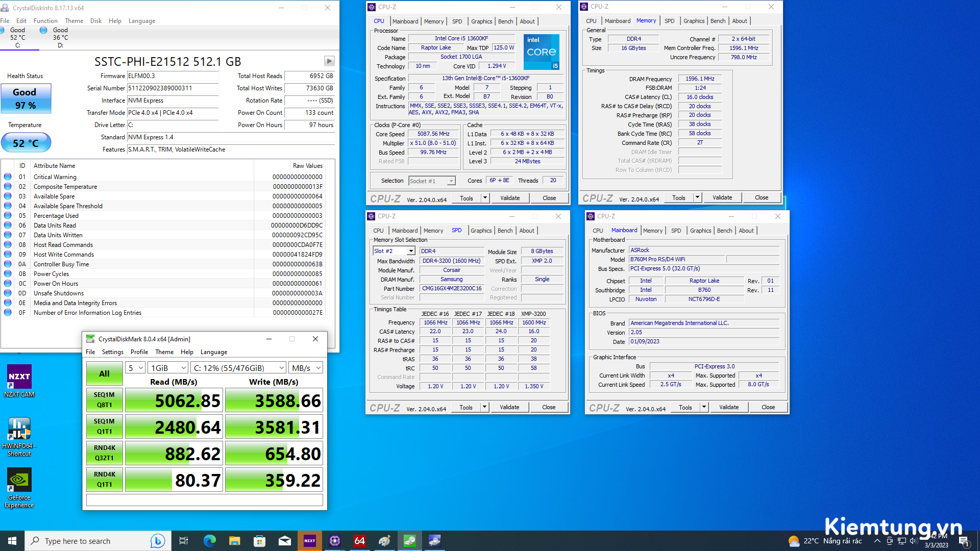Open Settings menu in CrystalDiskMark
The image size is (980, 551).
(x=113, y=352)
